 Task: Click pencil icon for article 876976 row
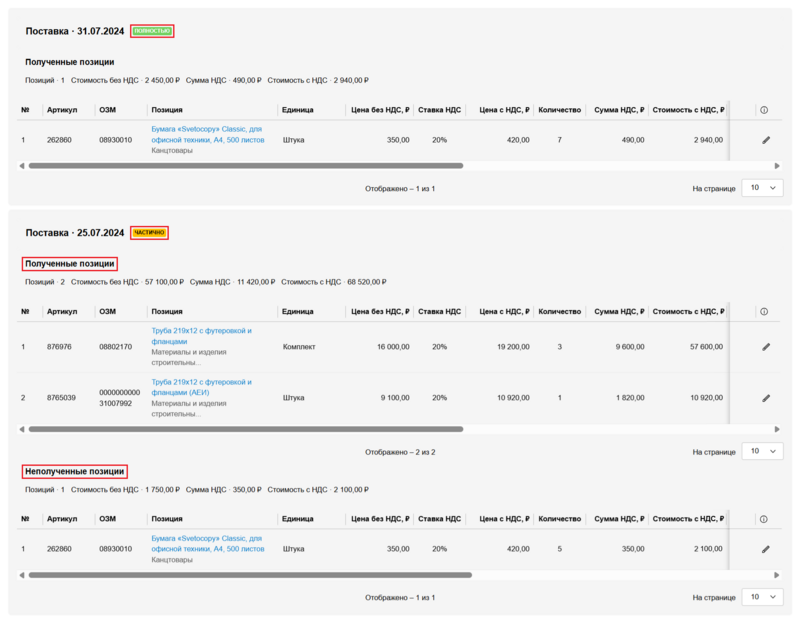[x=766, y=347]
